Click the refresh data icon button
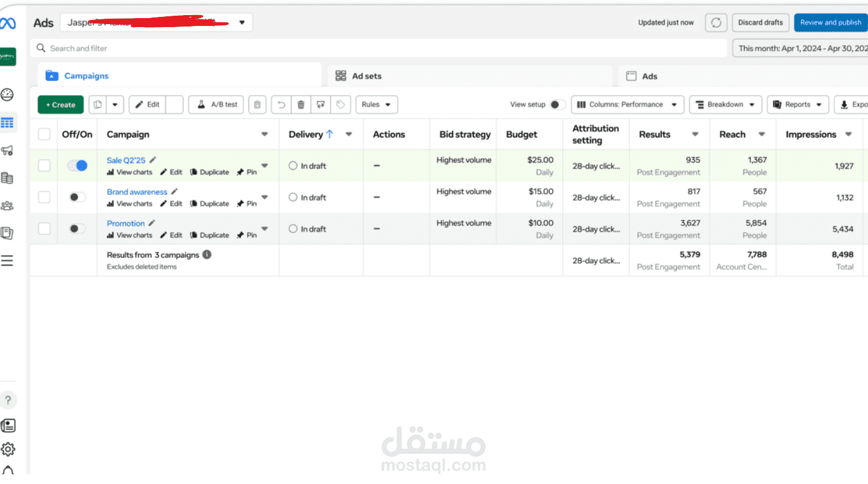This screenshot has width=868, height=484. [x=716, y=23]
